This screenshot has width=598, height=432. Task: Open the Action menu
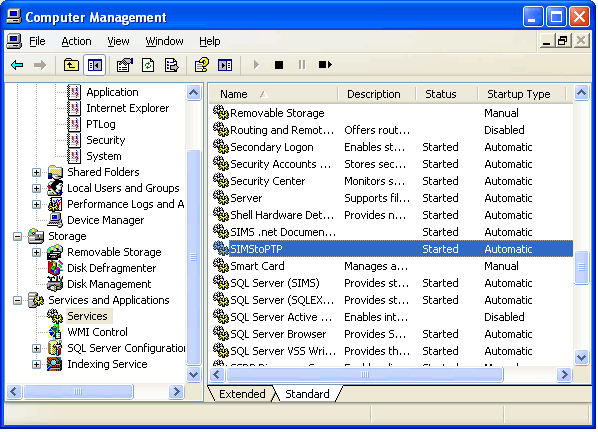[76, 41]
